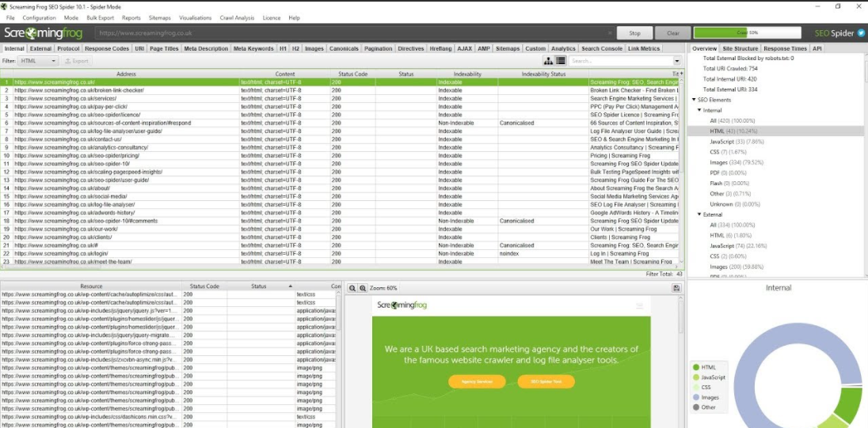Switch to the Site Structure tab
This screenshot has width=868, height=428.
click(x=740, y=49)
